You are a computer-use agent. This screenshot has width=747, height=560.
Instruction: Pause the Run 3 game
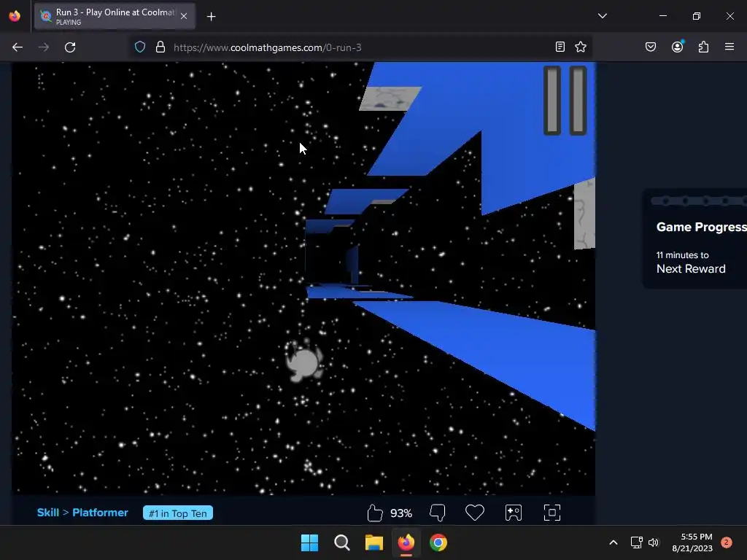pyautogui.click(x=565, y=101)
